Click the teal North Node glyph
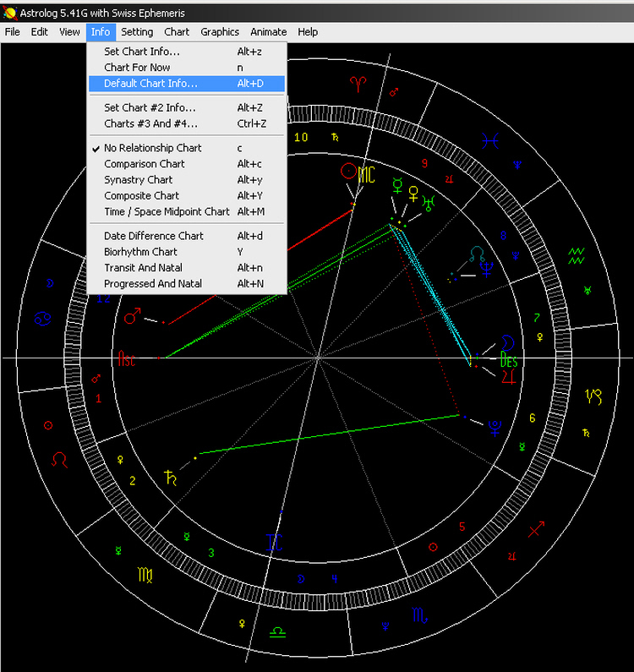The width and height of the screenshot is (634, 672). (477, 254)
